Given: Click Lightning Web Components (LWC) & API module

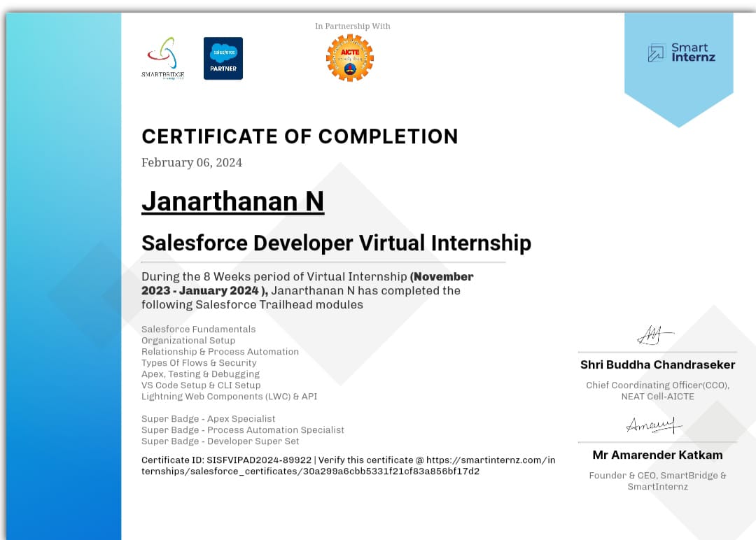Looking at the screenshot, I should click(230, 397).
